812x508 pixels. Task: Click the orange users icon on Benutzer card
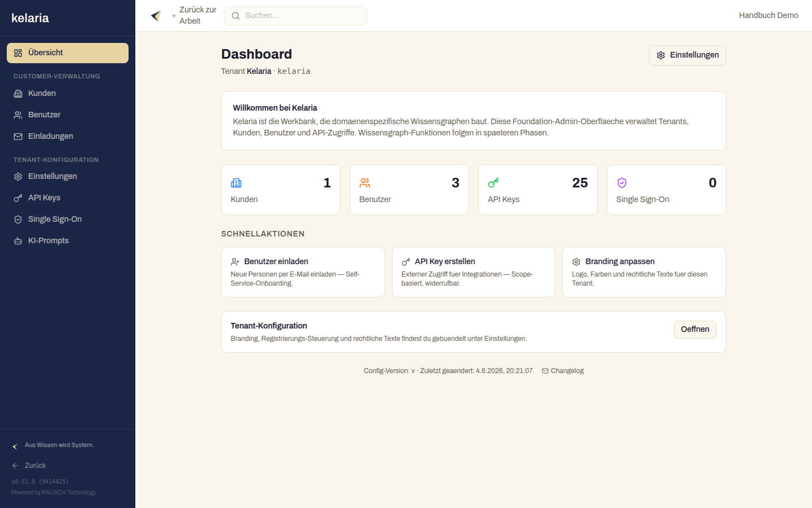(365, 183)
